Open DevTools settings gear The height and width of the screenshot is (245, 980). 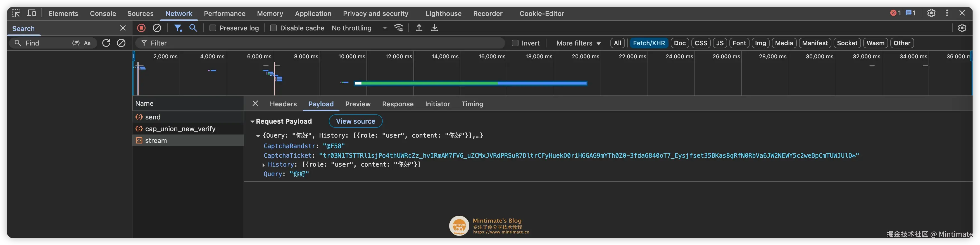point(931,13)
